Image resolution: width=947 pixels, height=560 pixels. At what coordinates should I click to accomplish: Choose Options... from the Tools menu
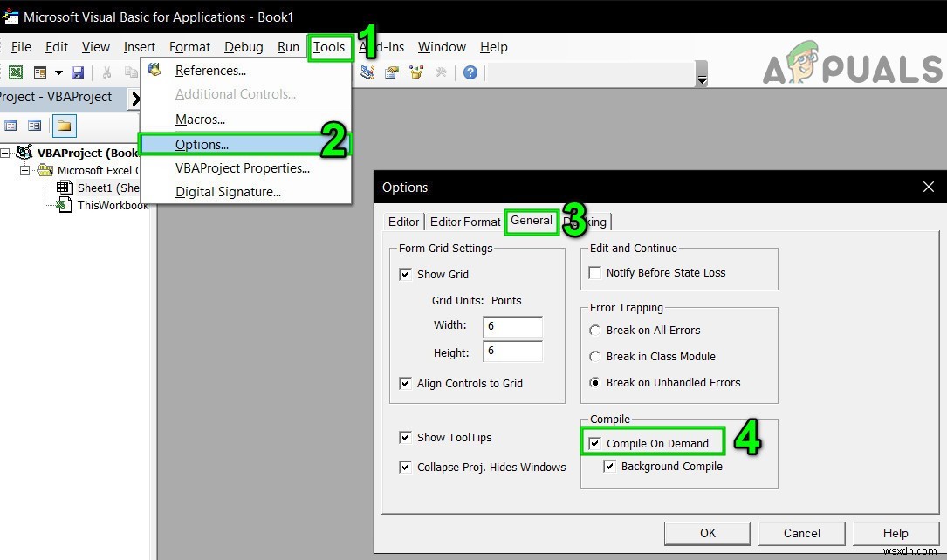(x=246, y=145)
